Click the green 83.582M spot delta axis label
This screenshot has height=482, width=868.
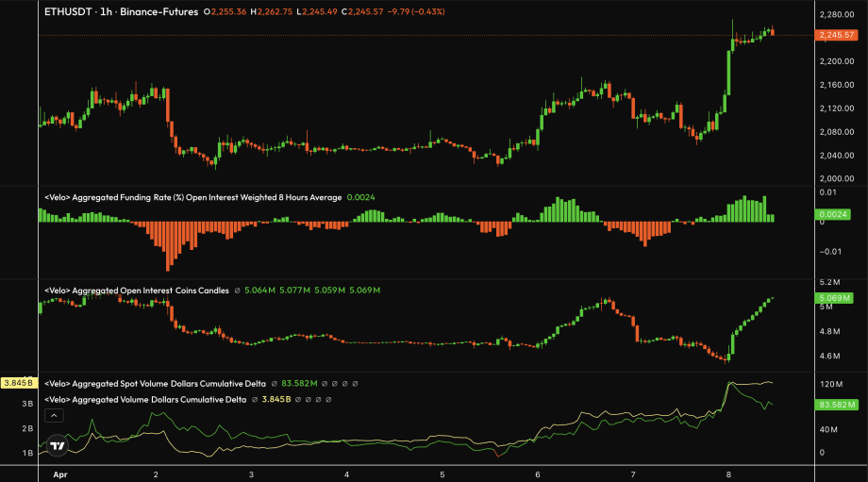[836, 405]
